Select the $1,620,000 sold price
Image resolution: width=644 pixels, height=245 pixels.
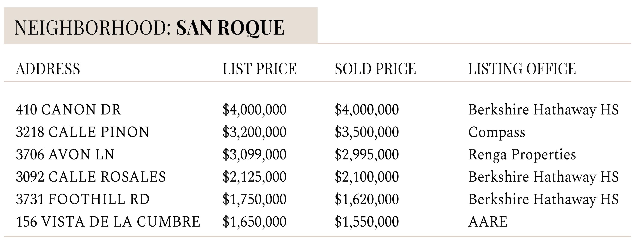[x=367, y=200]
